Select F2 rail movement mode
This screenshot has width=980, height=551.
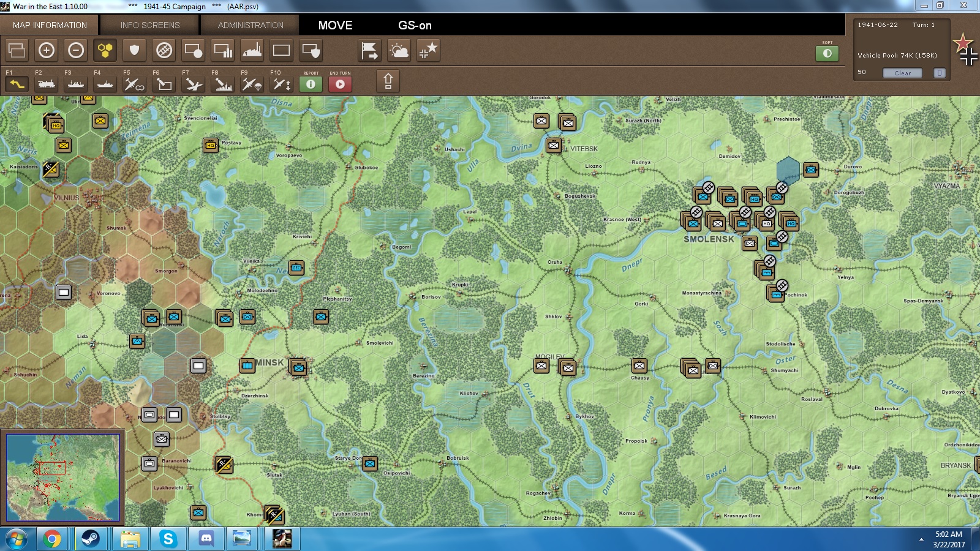[x=47, y=84]
